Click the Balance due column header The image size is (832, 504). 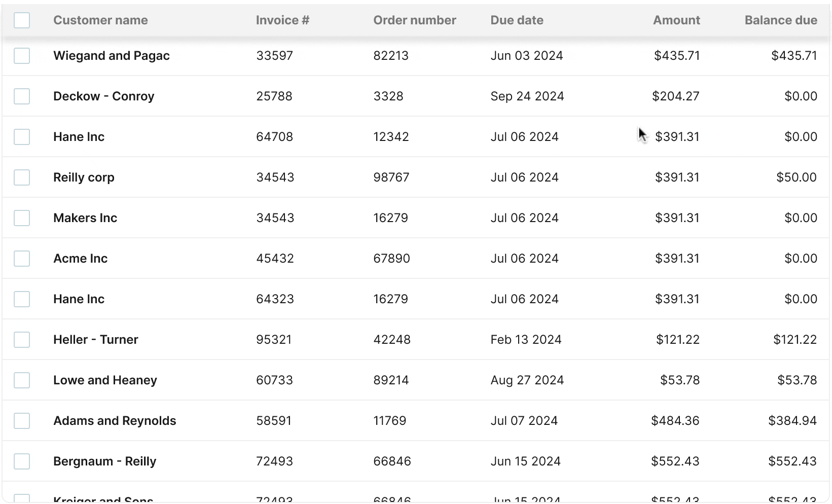click(x=780, y=20)
